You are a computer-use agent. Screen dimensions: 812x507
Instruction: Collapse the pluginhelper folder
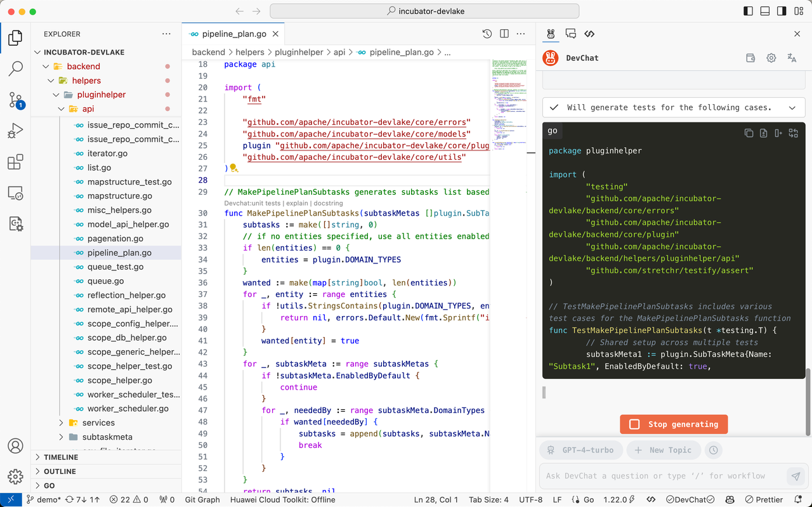click(x=55, y=95)
